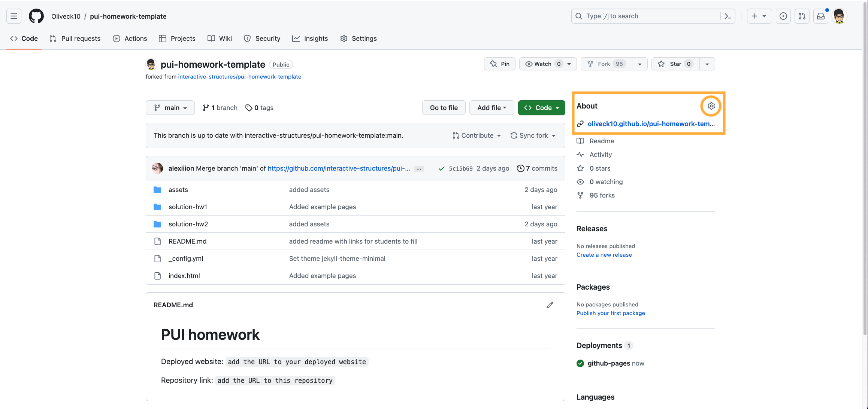
Task: Switch to the Actions tab
Action: coord(130,39)
